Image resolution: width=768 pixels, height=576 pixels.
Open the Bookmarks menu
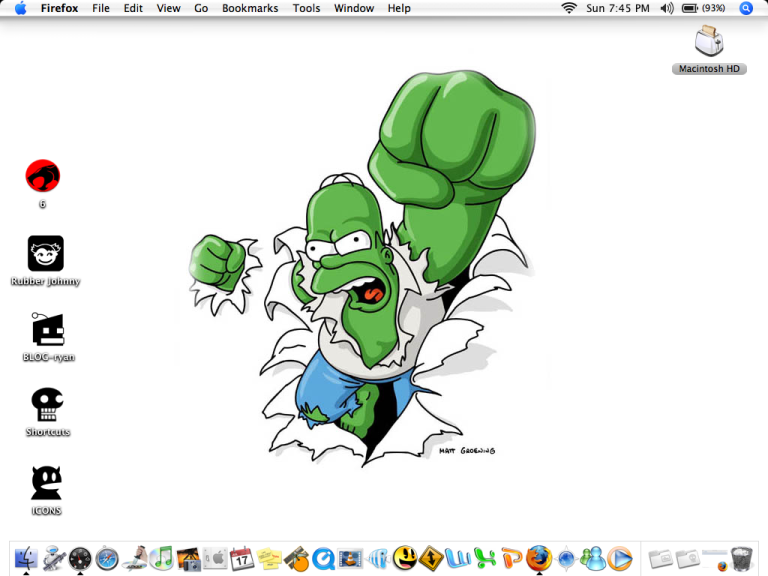(x=250, y=8)
